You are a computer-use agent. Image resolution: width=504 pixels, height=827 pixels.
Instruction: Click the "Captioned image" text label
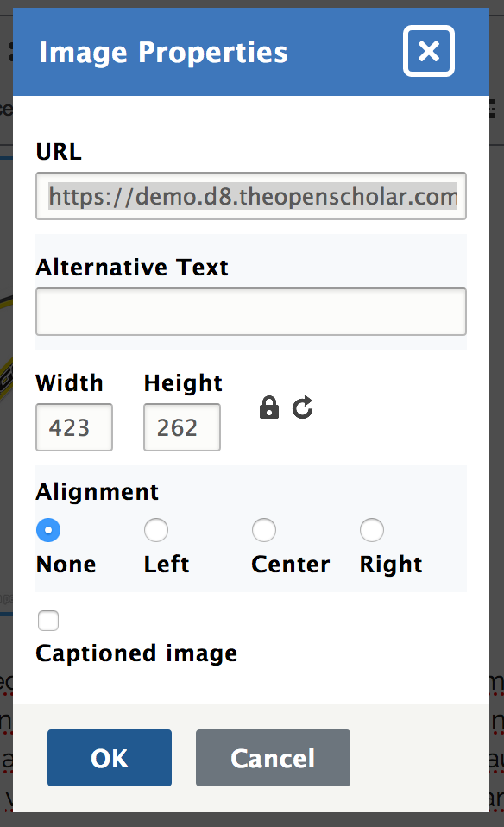(136, 653)
